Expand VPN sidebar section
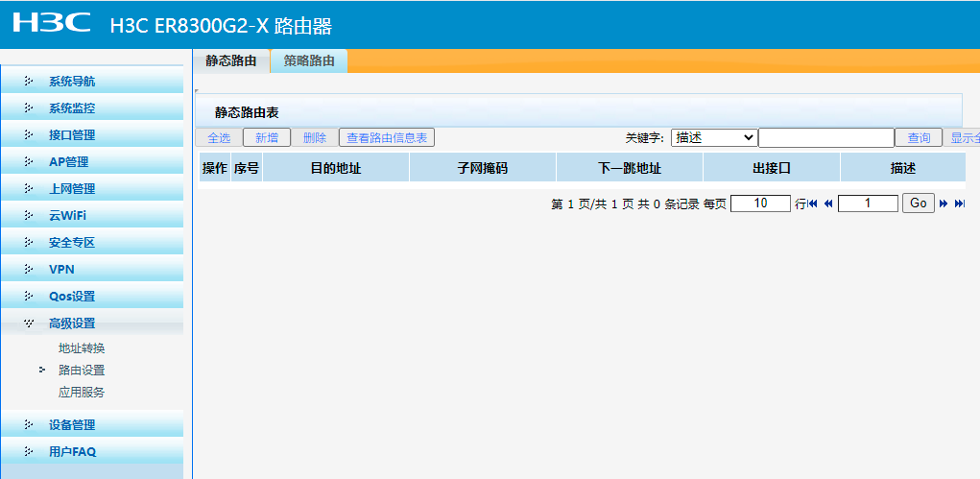This screenshot has width=980, height=479. [x=92, y=270]
